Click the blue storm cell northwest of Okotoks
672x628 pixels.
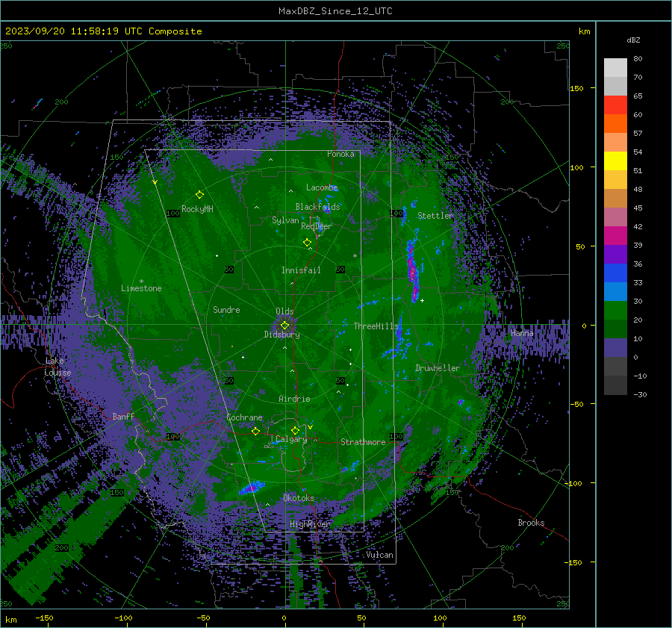(252, 488)
